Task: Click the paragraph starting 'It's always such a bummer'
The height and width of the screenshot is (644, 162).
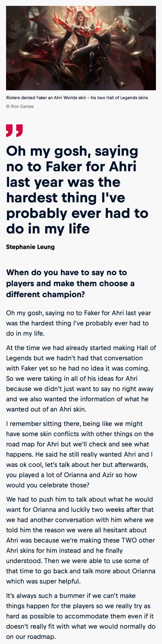Action: click(x=81, y=616)
